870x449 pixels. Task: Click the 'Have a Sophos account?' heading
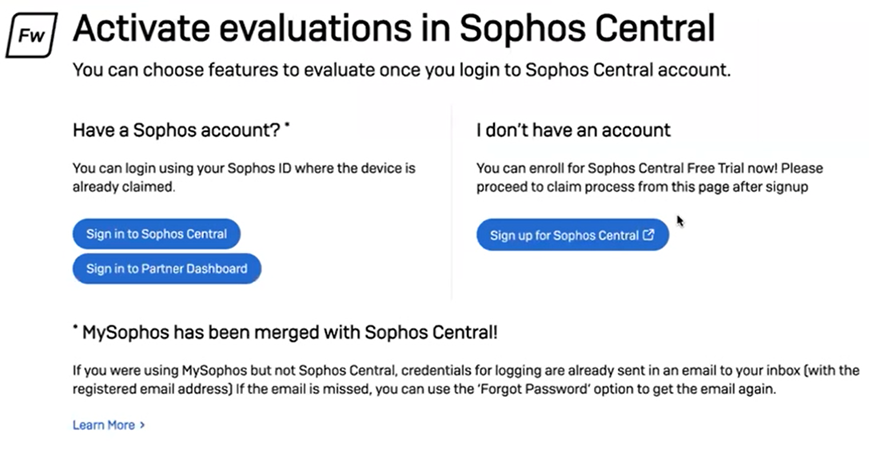pyautogui.click(x=176, y=131)
